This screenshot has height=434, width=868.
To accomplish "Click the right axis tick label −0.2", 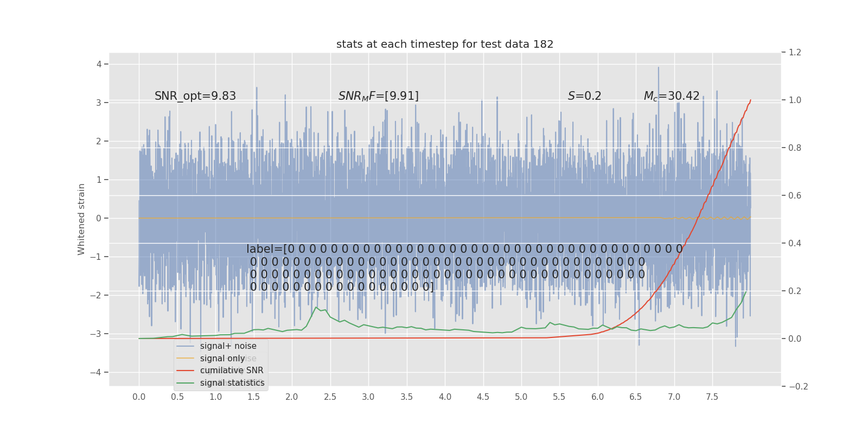I will pos(798,387).
